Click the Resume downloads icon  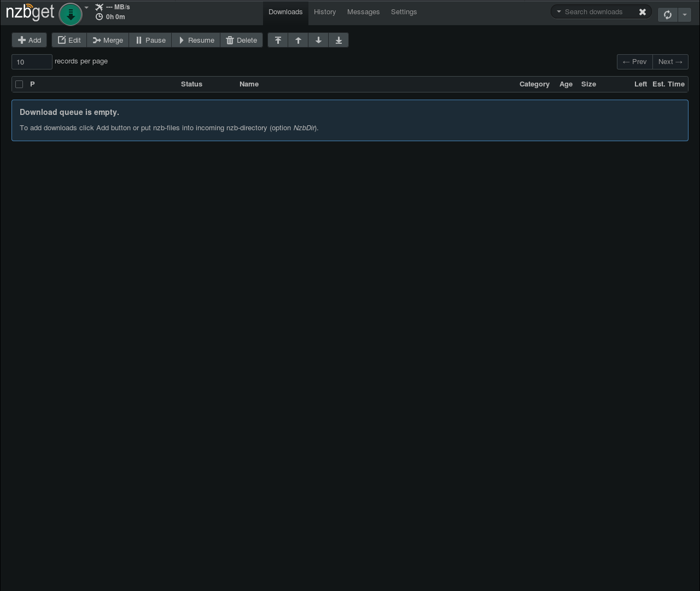click(x=195, y=40)
